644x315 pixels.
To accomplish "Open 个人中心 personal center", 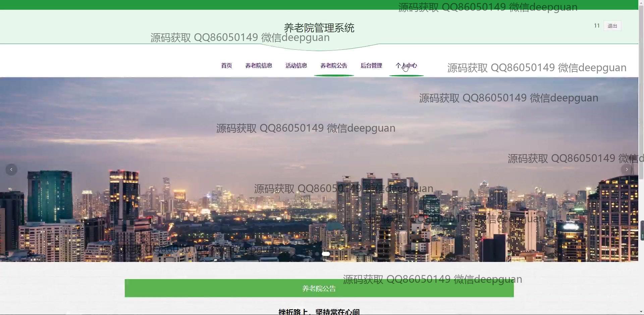I will [406, 65].
